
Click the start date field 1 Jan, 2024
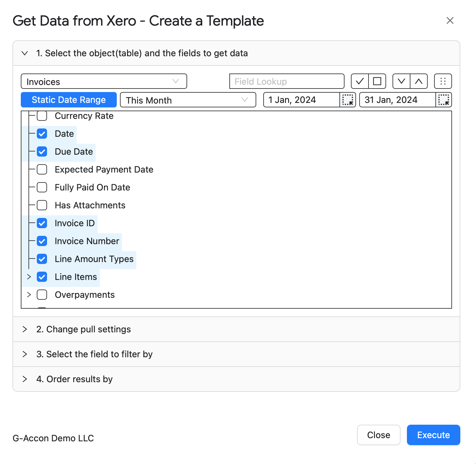[x=301, y=100]
